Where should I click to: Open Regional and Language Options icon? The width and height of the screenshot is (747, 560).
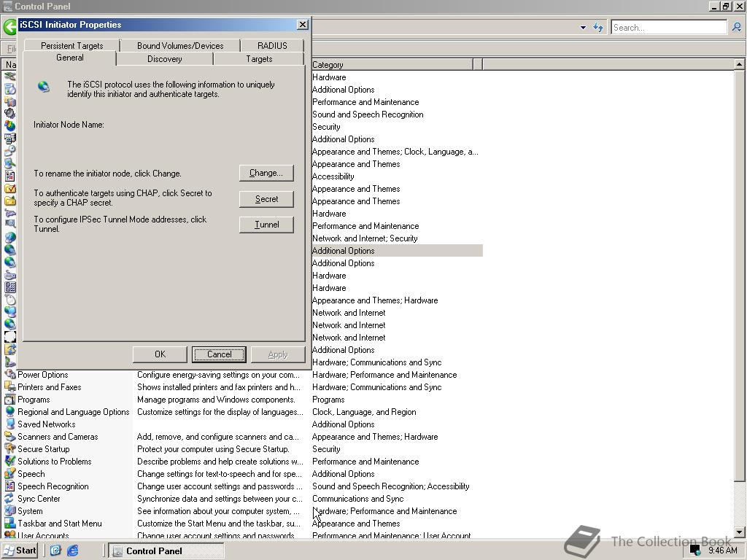coord(9,412)
